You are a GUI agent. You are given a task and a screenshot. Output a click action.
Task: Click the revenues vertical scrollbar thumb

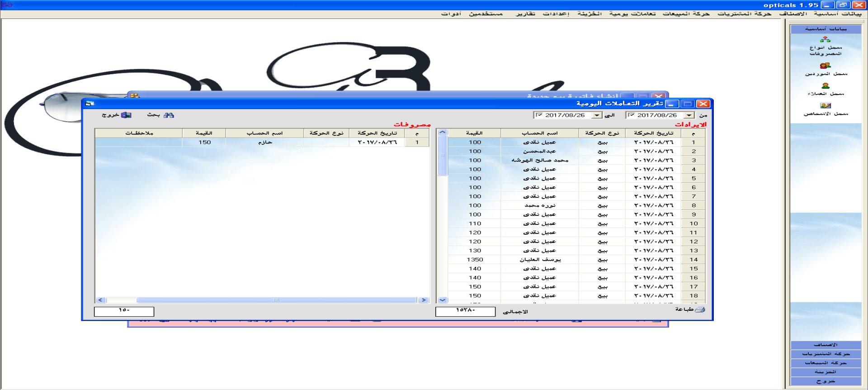[x=443, y=156]
